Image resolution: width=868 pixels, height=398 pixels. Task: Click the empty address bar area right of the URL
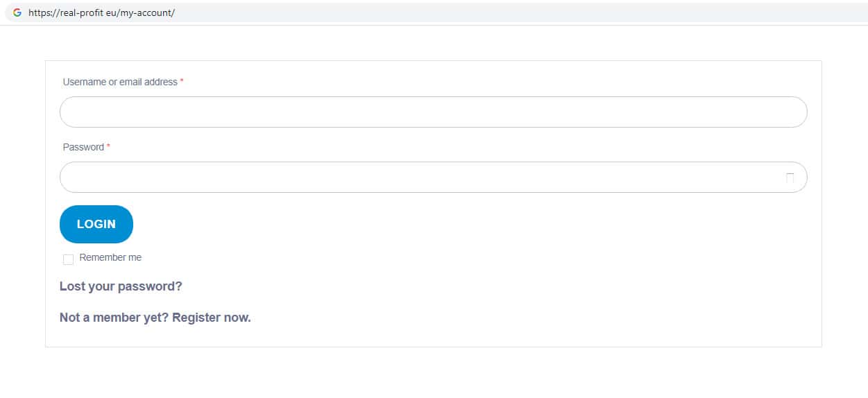coord(486,12)
